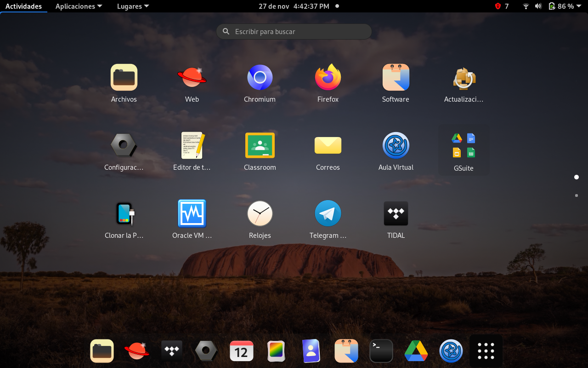The width and height of the screenshot is (588, 368).
Task: Open the rainbow image viewer dock icon
Action: click(x=277, y=351)
